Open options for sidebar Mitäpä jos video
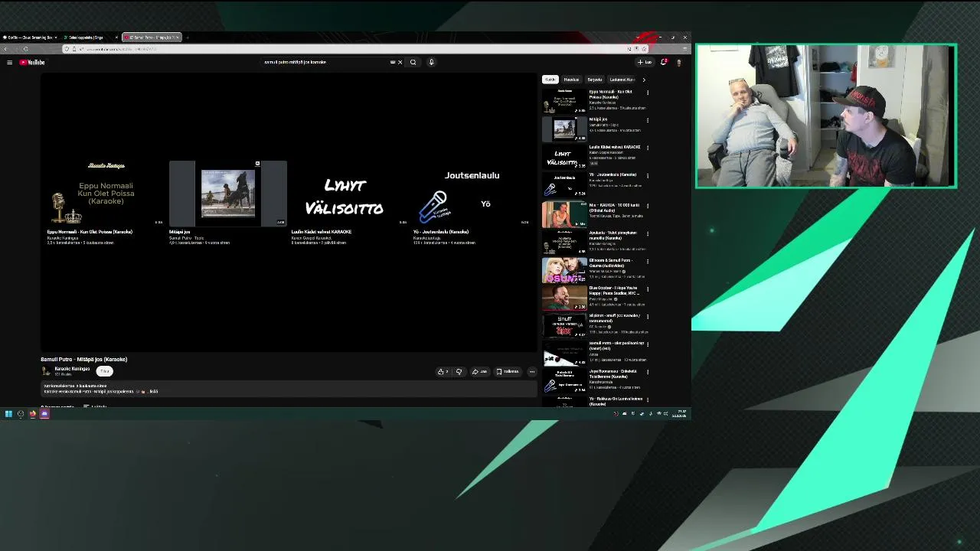This screenshot has width=980, height=551. tap(648, 120)
